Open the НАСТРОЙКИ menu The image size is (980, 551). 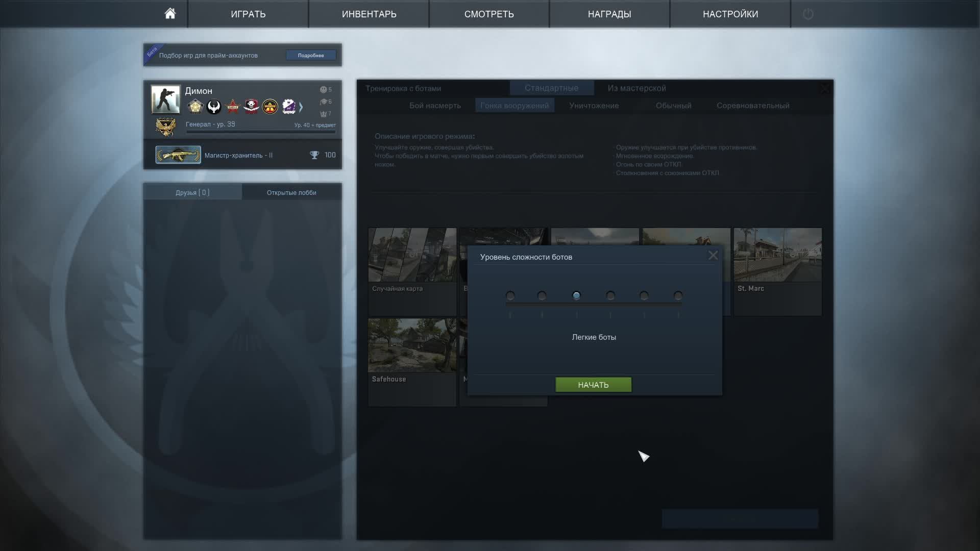point(730,14)
